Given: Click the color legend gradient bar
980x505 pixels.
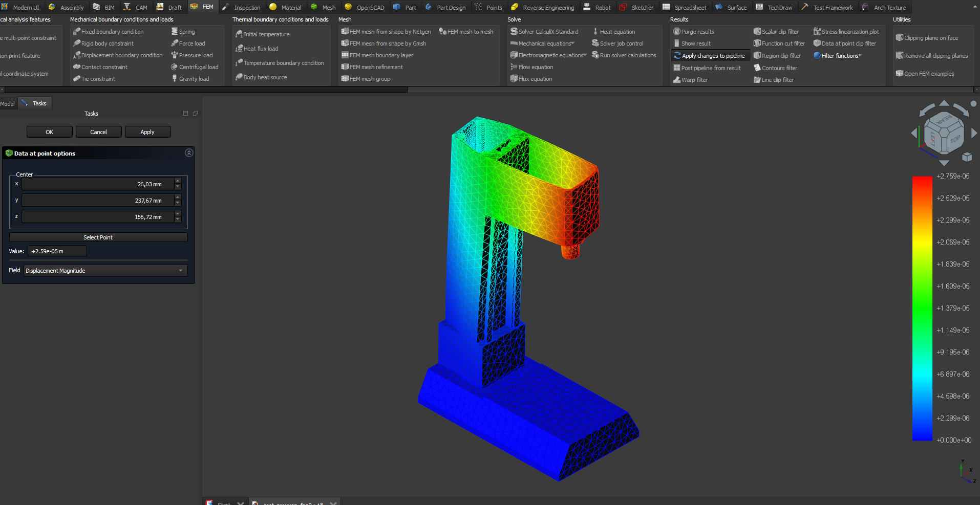Looking at the screenshot, I should pyautogui.click(x=922, y=308).
